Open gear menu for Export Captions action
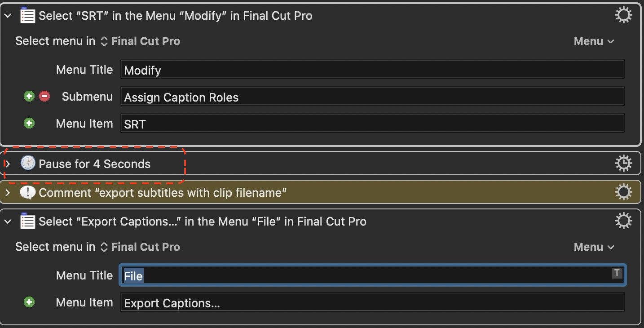 [x=623, y=221]
